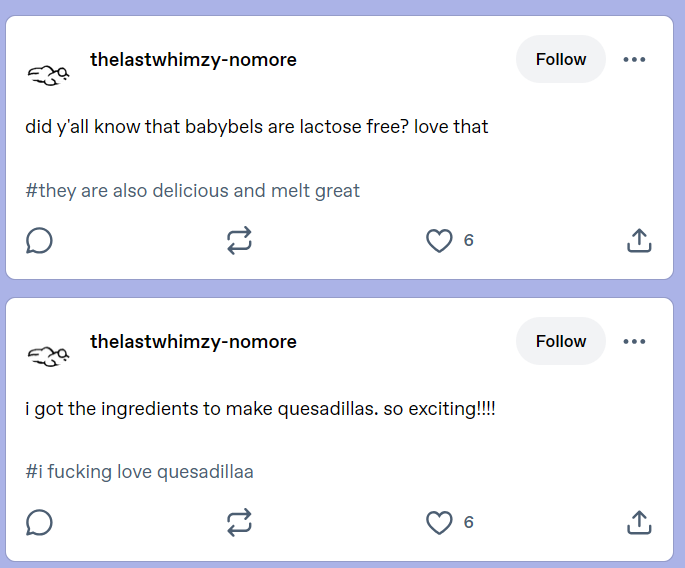Click the avatar on the babybels post
Image resolution: width=685 pixels, height=568 pixels.
point(48,76)
